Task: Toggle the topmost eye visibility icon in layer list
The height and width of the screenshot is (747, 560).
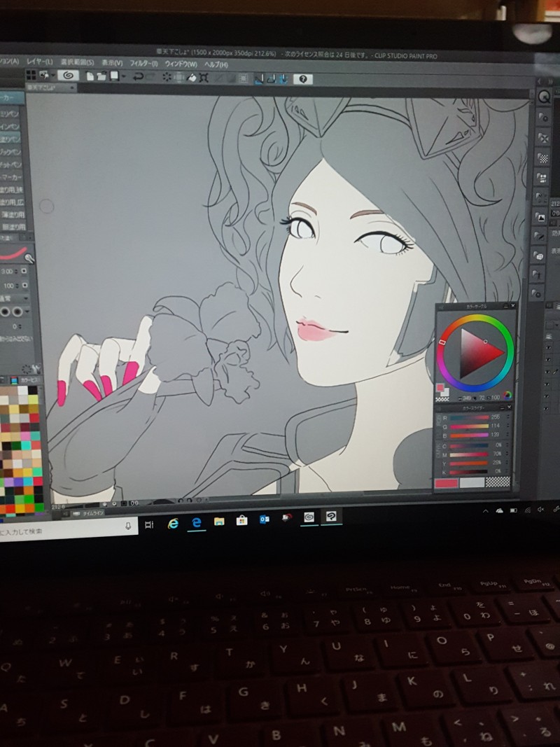Action: coord(547,349)
